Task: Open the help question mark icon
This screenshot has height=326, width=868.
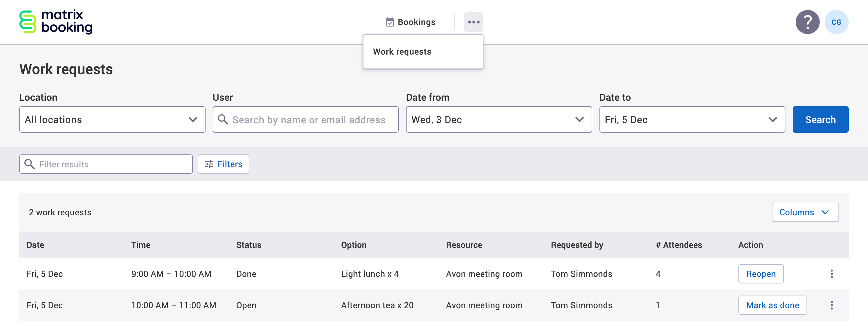Action: click(807, 22)
